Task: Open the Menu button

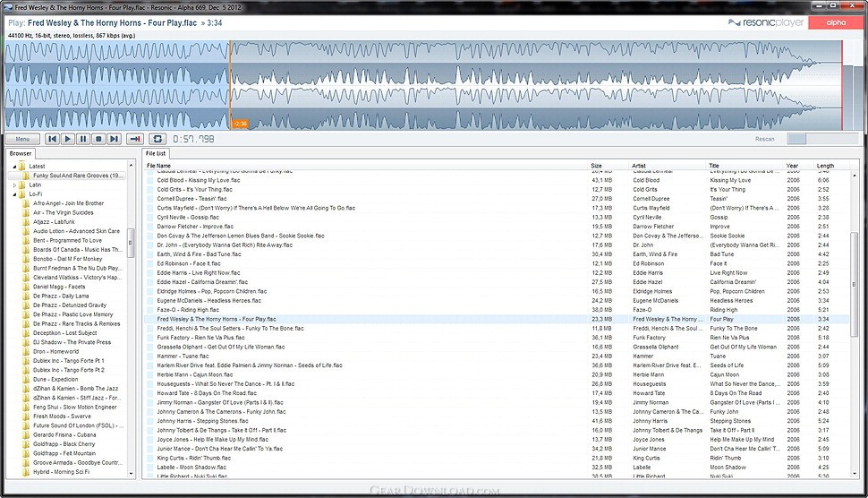Action: 22,139
